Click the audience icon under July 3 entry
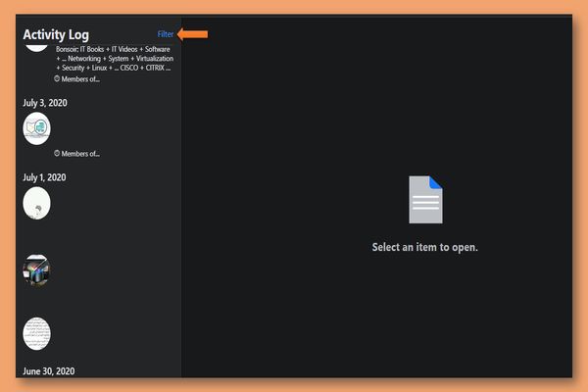This screenshot has width=588, height=392. [58, 154]
